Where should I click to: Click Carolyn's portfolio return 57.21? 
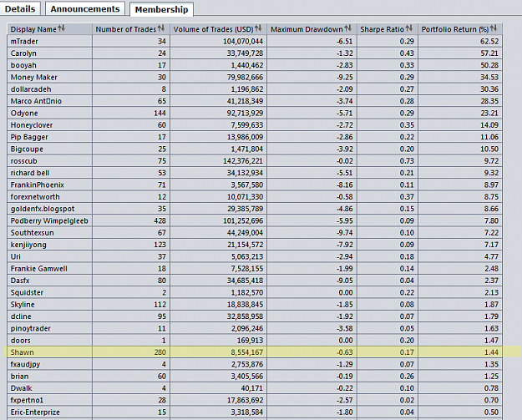tap(489, 53)
